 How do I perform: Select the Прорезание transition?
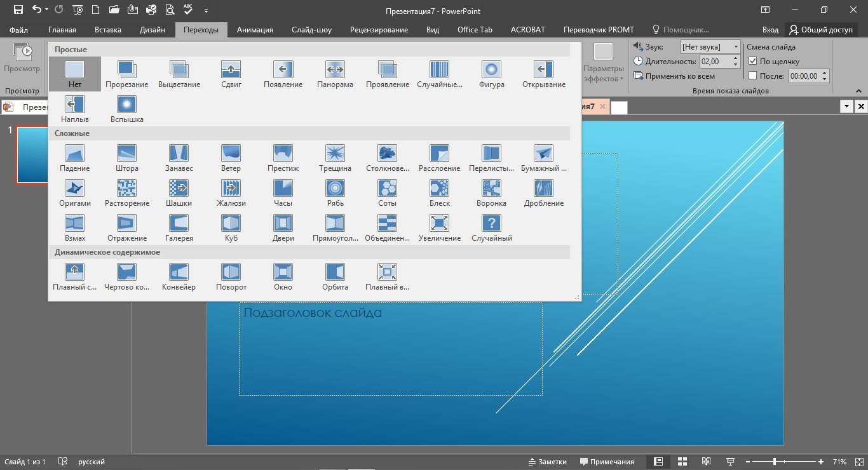[127, 74]
